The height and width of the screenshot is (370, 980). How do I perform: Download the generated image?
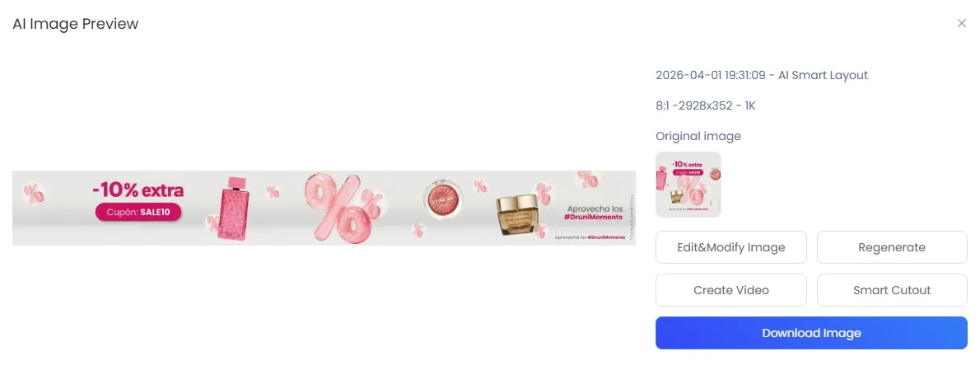point(811,333)
